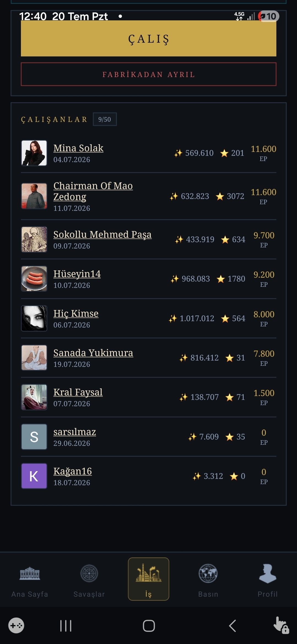Tap the touch lock hand icon

(281, 625)
